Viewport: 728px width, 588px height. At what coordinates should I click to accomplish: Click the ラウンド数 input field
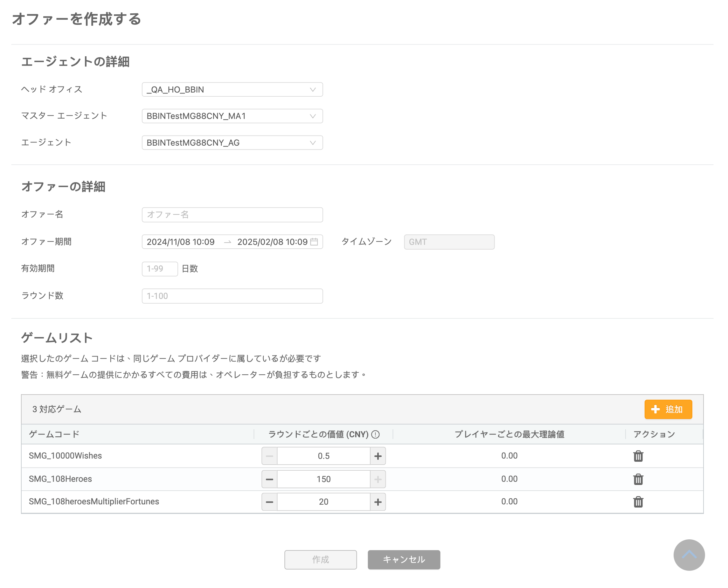point(232,296)
